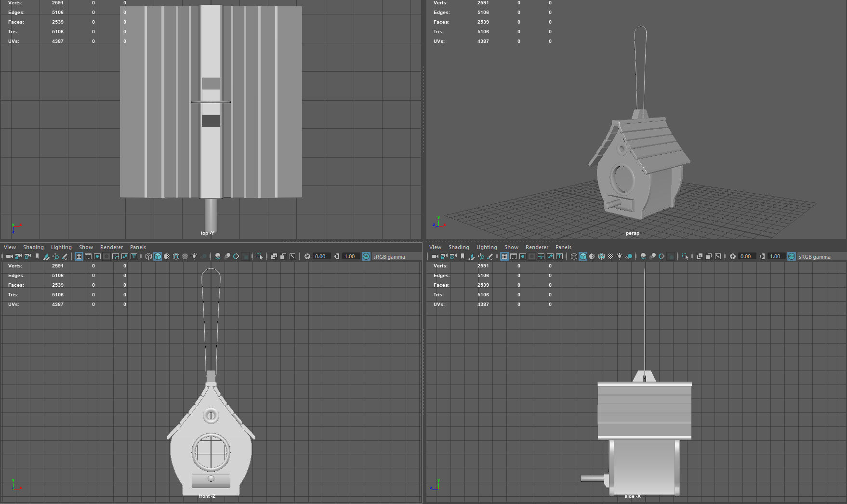
Task: Click Use Default Material icon in front view
Action: click(x=167, y=256)
